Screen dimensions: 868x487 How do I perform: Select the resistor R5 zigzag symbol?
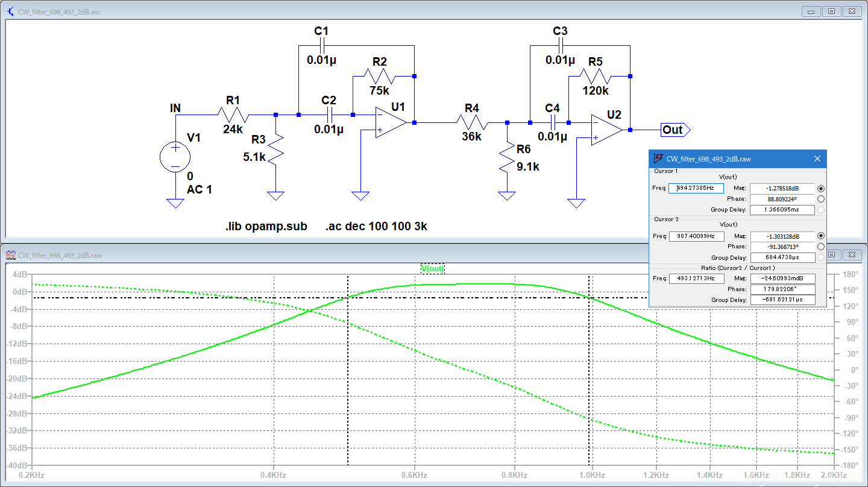pos(595,76)
